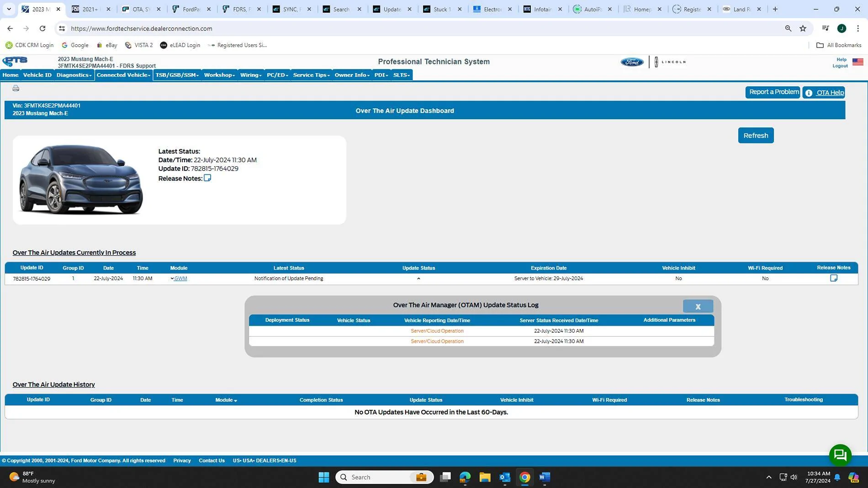The height and width of the screenshot is (488, 868).
Task: Go back to previous page
Action: [10, 28]
